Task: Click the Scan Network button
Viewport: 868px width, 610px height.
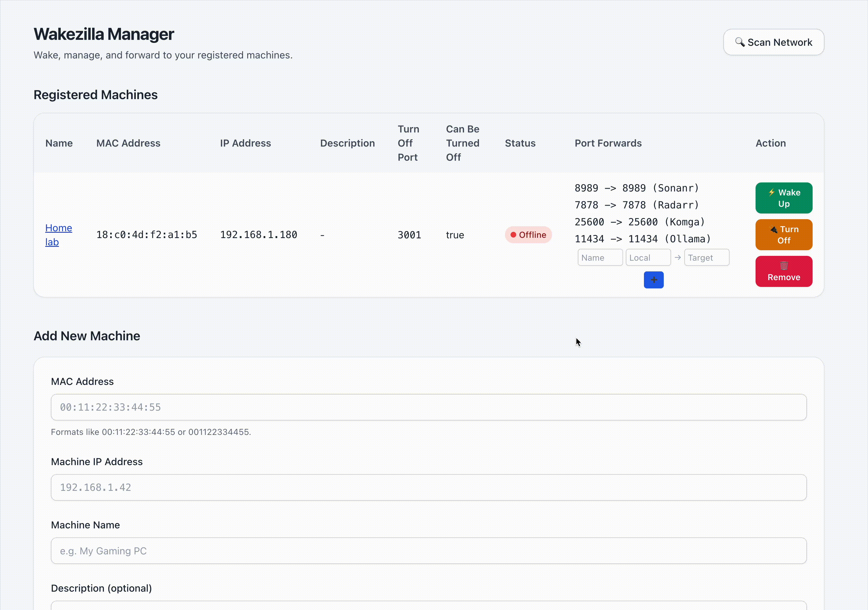Action: pos(774,42)
